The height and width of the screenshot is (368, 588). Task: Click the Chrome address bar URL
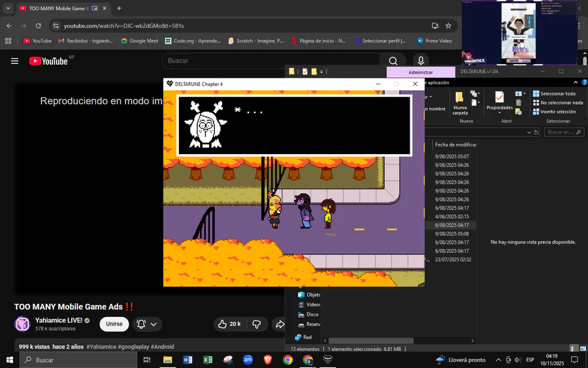click(123, 26)
